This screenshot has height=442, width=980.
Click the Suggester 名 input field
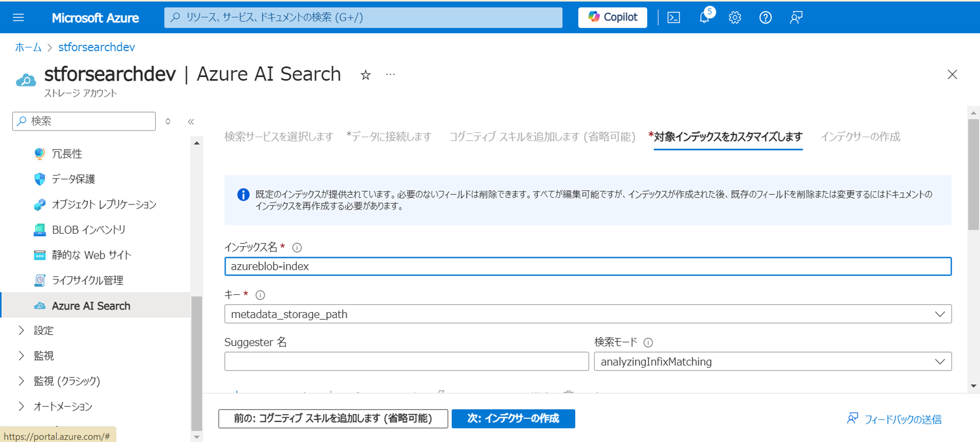pos(406,362)
